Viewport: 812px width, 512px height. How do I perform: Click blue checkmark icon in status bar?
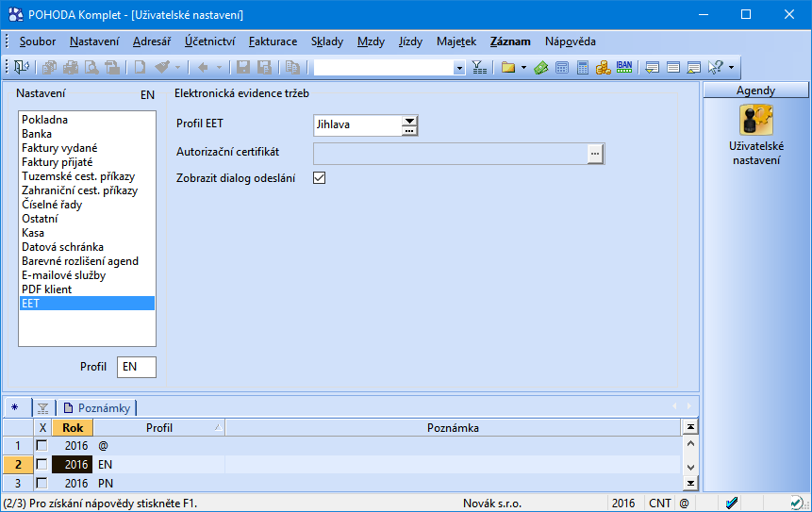732,503
